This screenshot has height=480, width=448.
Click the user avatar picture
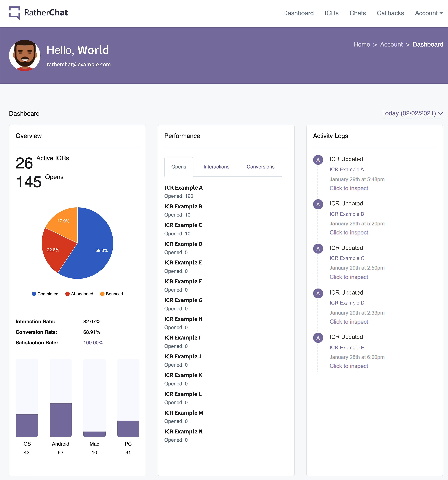tap(25, 56)
